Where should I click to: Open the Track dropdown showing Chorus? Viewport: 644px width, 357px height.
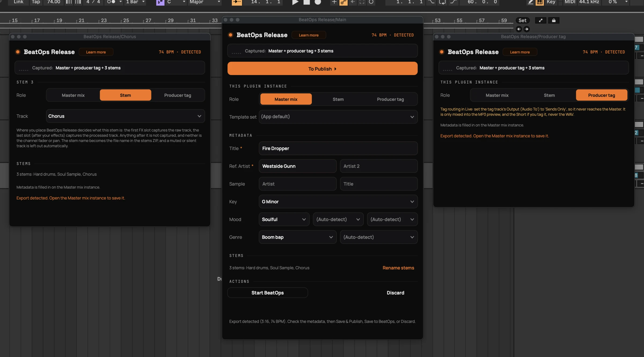point(125,116)
